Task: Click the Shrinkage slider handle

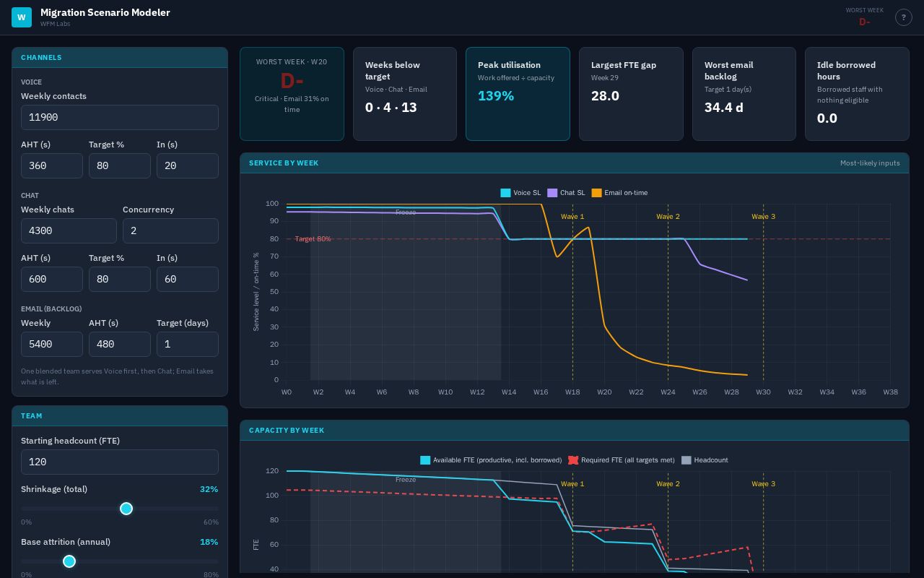Action: pos(126,509)
